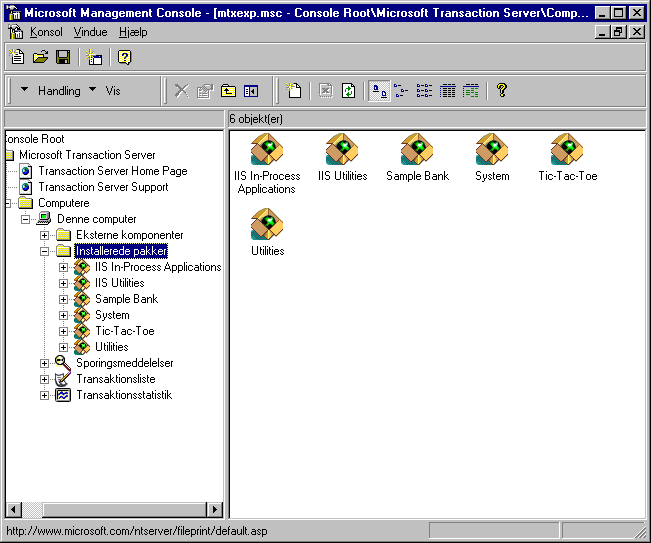Expand the Sample Bank tree node
Viewport: 651px width, 543px height.
pyautogui.click(x=63, y=299)
